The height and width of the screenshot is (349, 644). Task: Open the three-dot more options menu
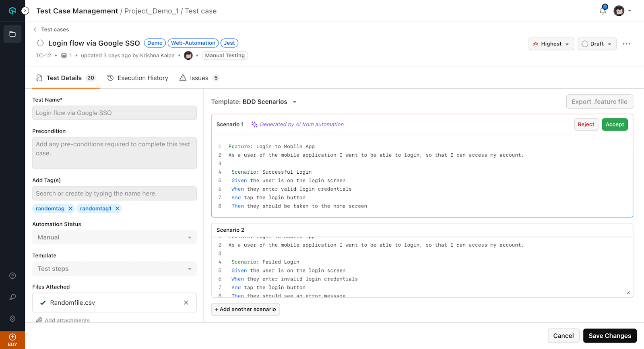626,44
